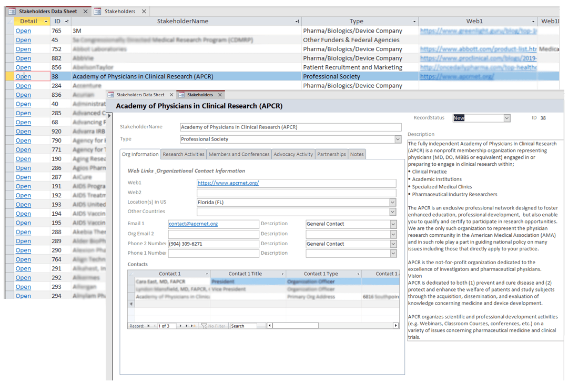The image size is (568, 392).
Task: Follow abbott.com Web1 link in datasheet
Action: tap(478, 49)
